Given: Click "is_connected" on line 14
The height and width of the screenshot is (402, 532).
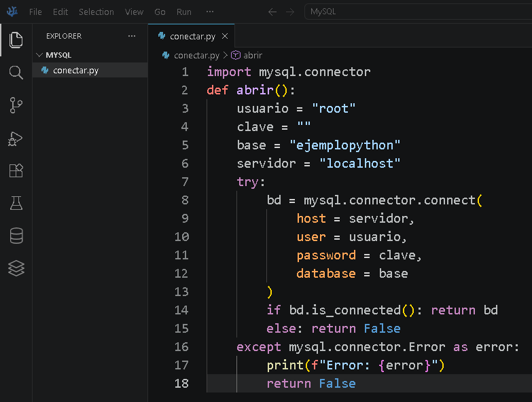Looking at the screenshot, I should (x=356, y=310).
